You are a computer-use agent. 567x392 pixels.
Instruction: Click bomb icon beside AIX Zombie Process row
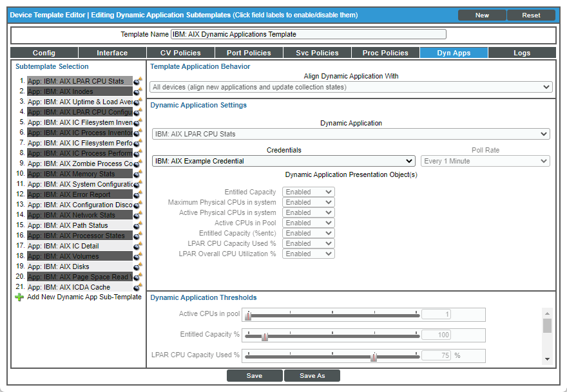[x=138, y=163]
